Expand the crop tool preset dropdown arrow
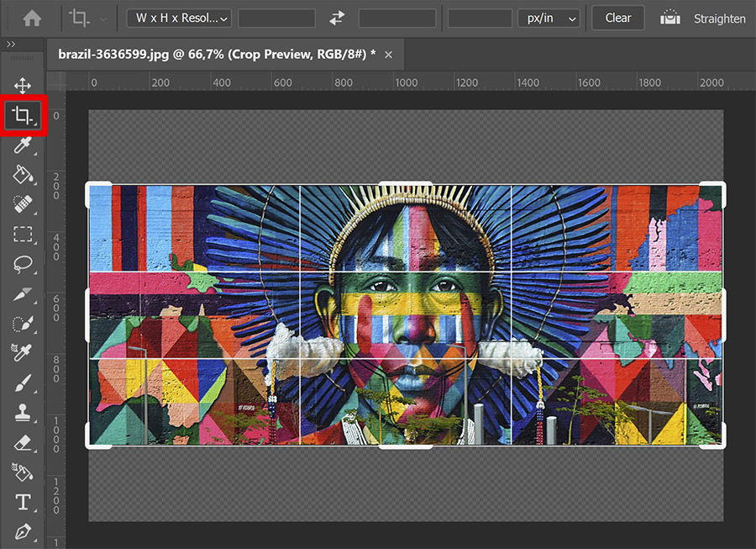756x549 pixels. tap(103, 19)
